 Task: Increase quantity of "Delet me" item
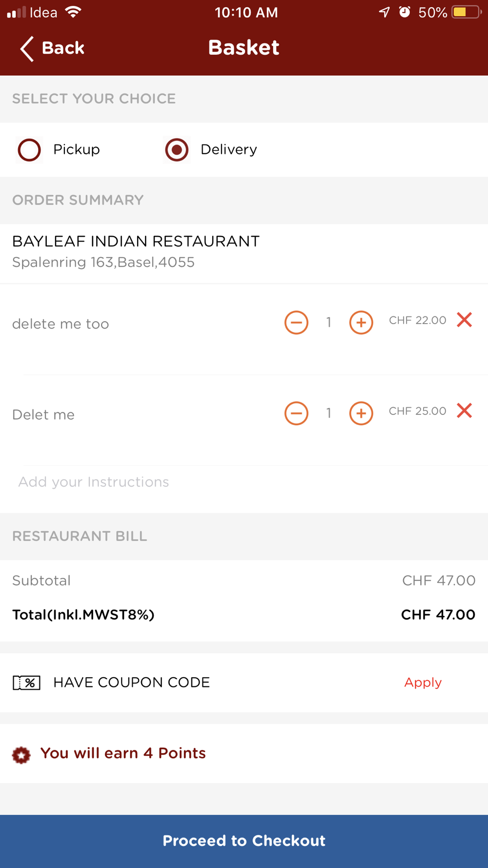point(361,413)
